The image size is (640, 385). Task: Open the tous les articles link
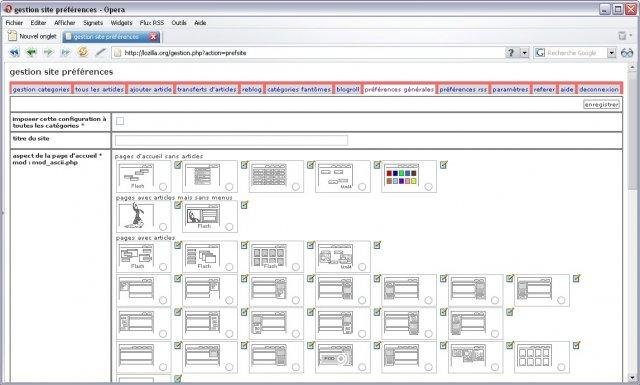[x=99, y=89]
